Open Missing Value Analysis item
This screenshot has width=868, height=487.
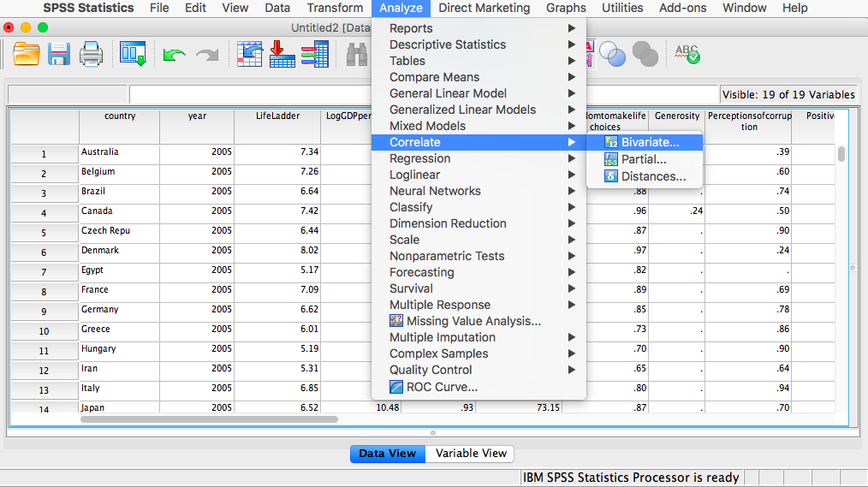pyautogui.click(x=479, y=321)
